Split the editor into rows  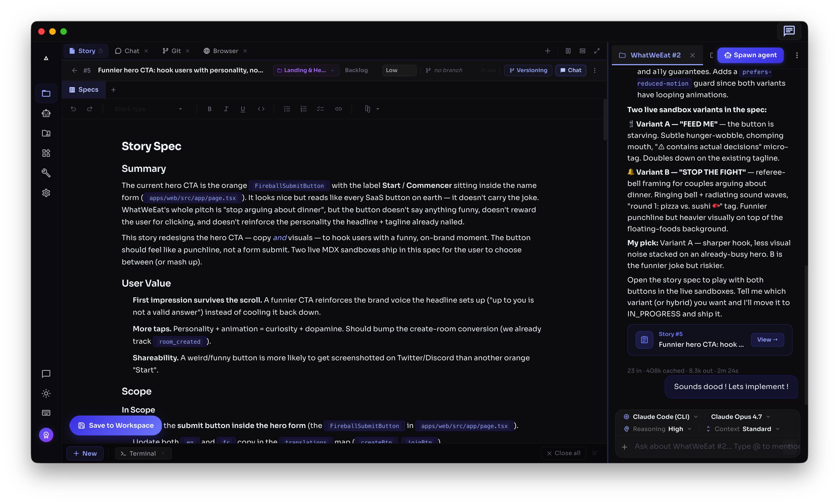[582, 51]
